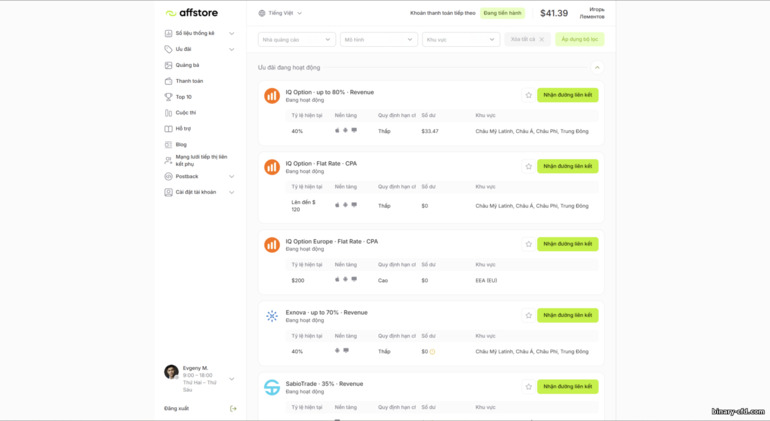Get link for IQ Option up to 80% Revenue

pos(568,95)
